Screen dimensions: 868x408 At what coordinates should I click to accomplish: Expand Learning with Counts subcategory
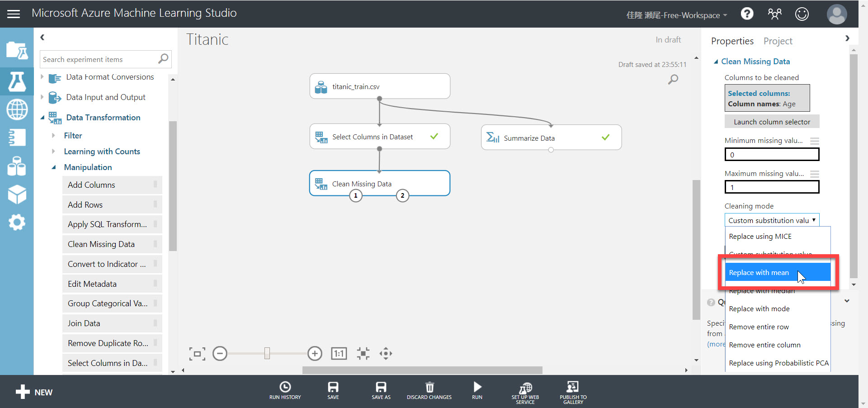coord(53,151)
